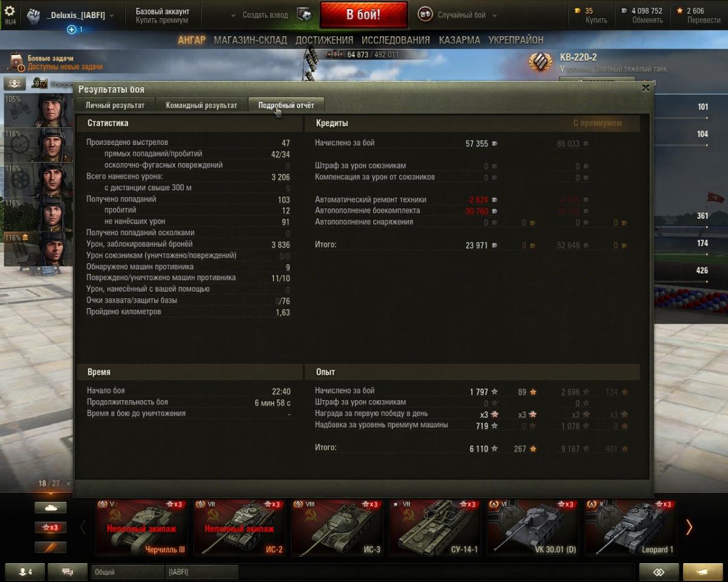The image size is (728, 582).
Task: Select ИС-2 tank in carousel
Action: pyautogui.click(x=239, y=527)
